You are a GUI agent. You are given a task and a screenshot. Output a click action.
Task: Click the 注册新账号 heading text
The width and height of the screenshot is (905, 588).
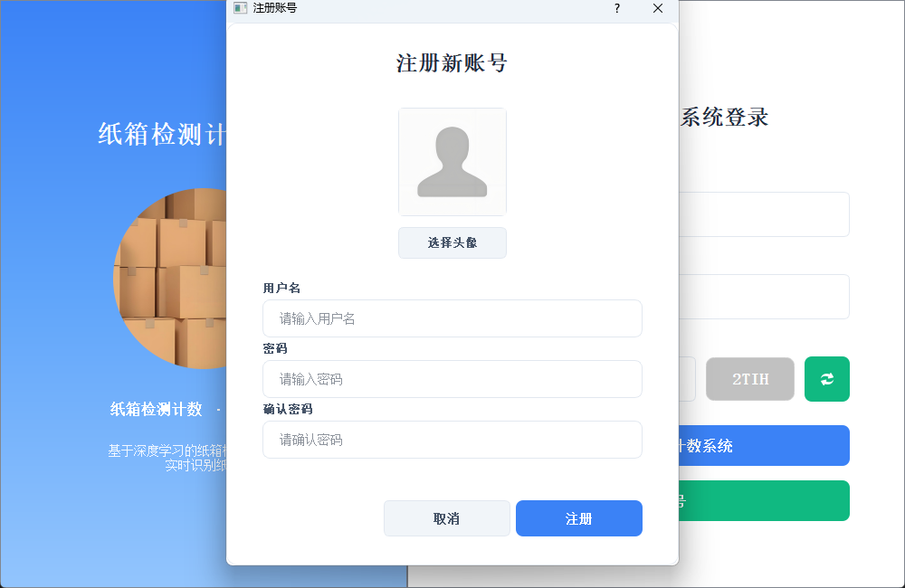452,63
